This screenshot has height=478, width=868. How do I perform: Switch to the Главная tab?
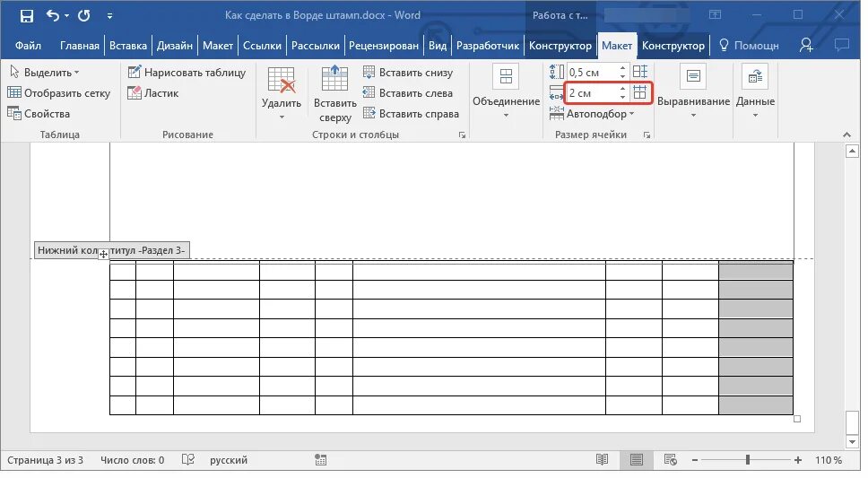(x=80, y=46)
